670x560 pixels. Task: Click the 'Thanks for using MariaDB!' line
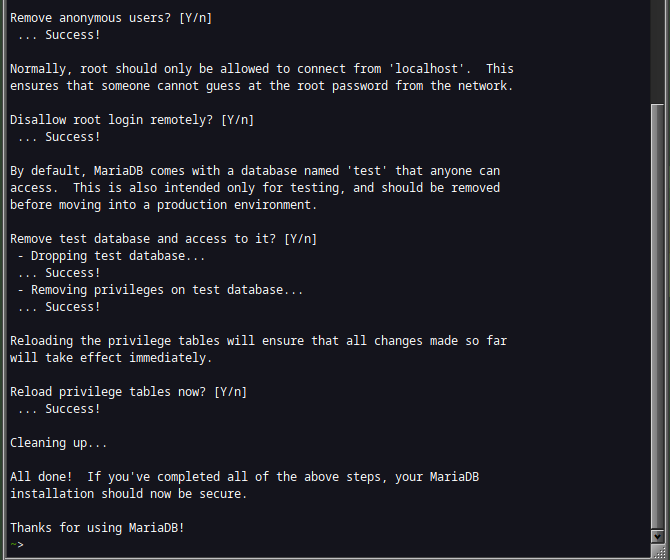pyautogui.click(x=97, y=528)
